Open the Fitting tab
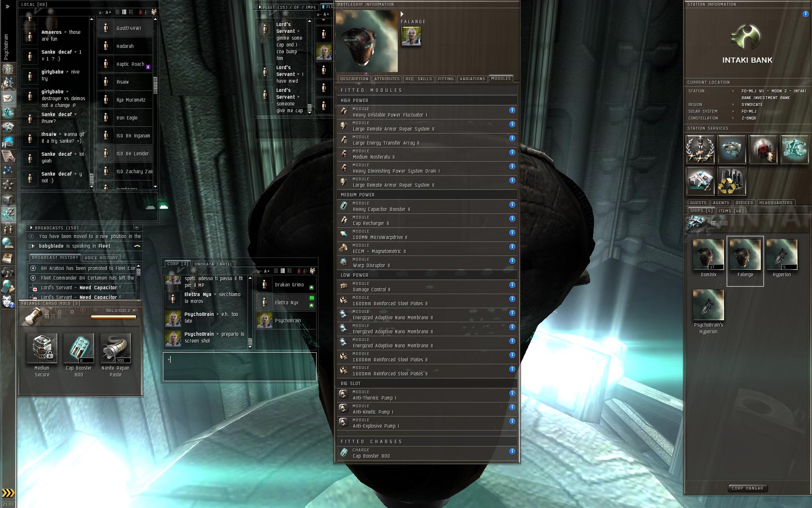This screenshot has width=812, height=508. click(x=446, y=79)
